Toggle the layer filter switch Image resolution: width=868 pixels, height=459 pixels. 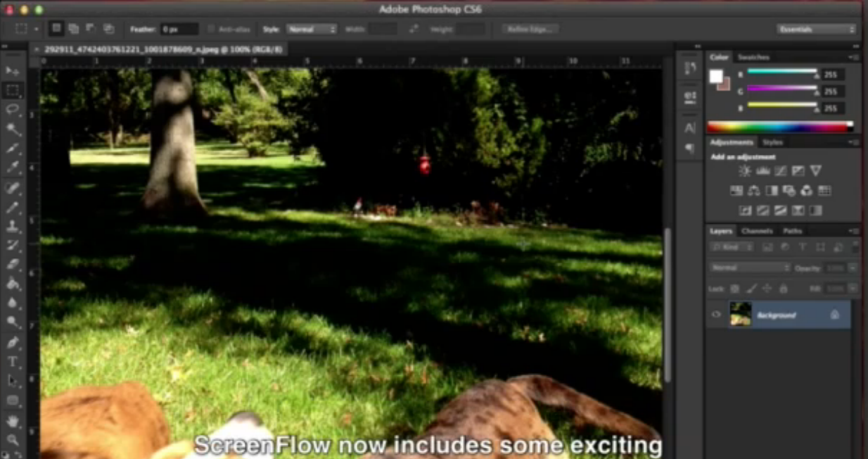tap(855, 247)
